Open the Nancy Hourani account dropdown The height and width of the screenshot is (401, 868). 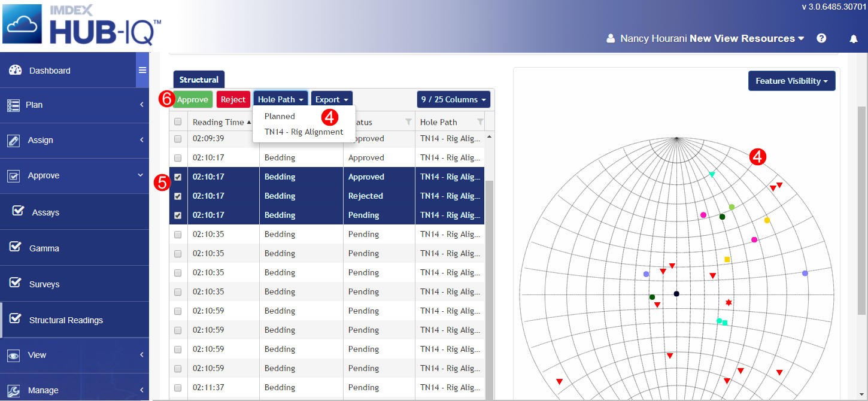point(705,38)
